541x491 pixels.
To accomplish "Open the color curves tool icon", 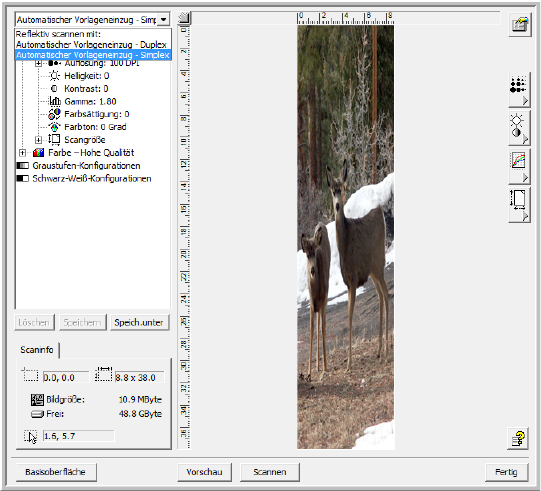I will (519, 167).
